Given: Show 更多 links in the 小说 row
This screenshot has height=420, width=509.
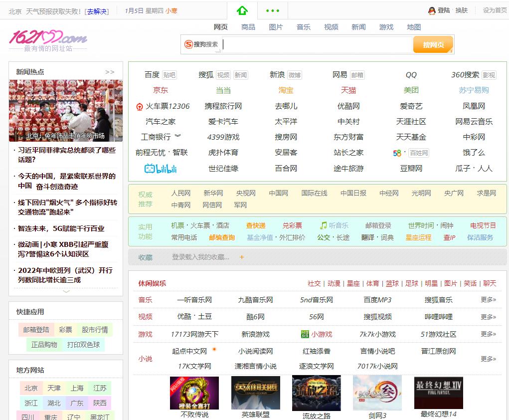Looking at the screenshot, I should [488, 359].
